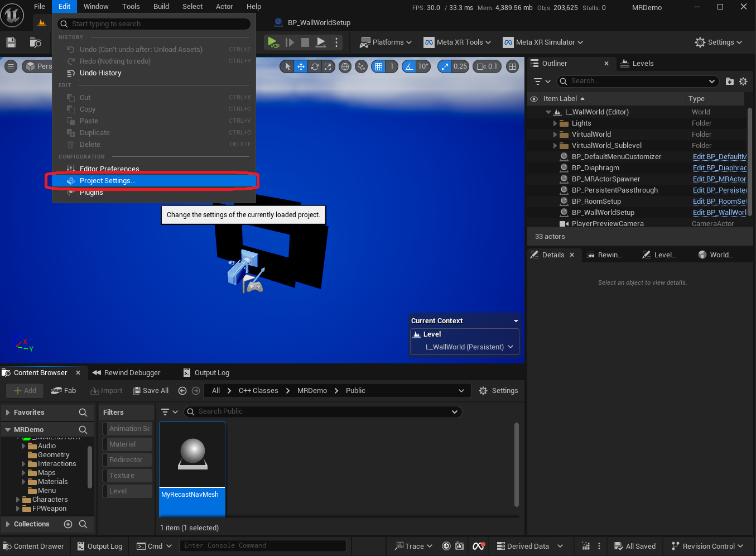This screenshot has height=556, width=756.
Task: Select the MyRecastNavMesh asset thumbnail
Action: click(x=192, y=453)
